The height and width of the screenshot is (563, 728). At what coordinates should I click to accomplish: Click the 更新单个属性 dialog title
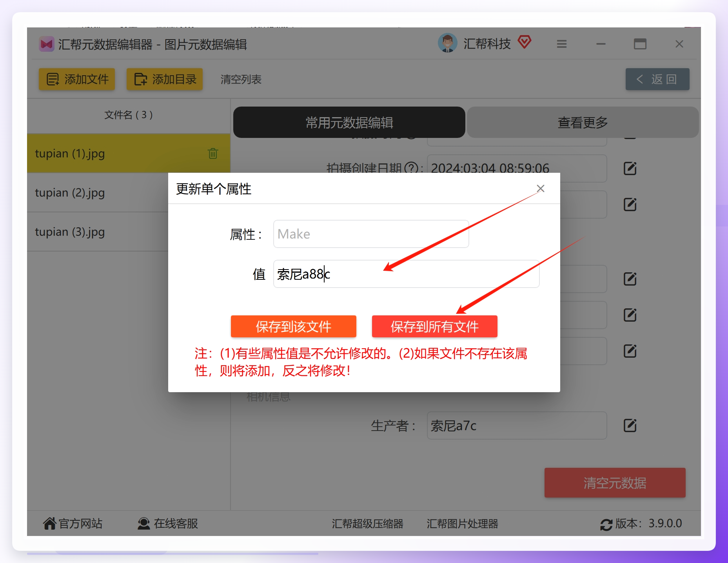coord(214,189)
